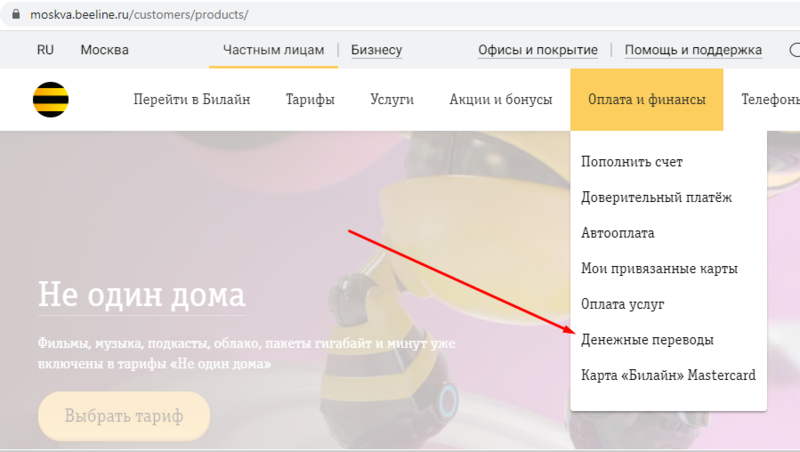
Task: Choose Карта «Билайн» Mastercard
Action: [x=668, y=375]
